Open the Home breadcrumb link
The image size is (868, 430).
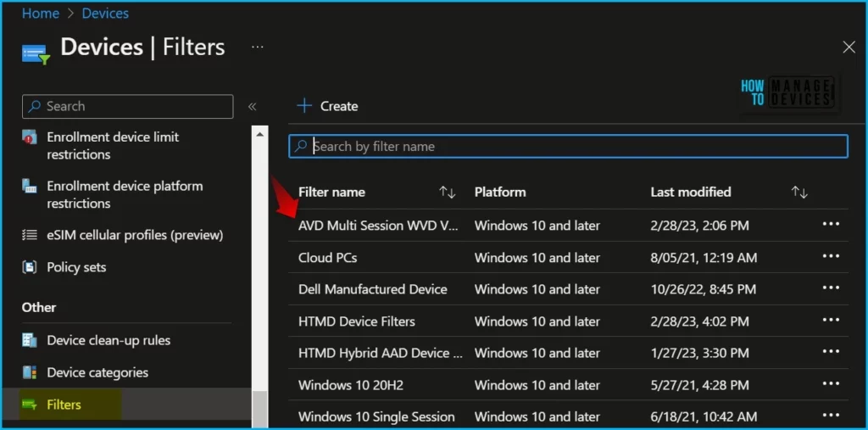(41, 14)
